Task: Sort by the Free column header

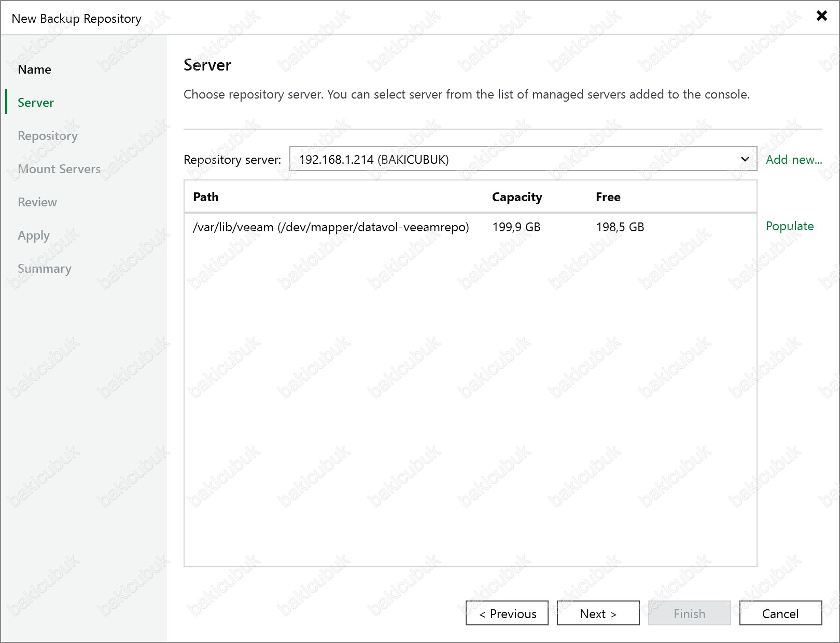Action: [608, 197]
